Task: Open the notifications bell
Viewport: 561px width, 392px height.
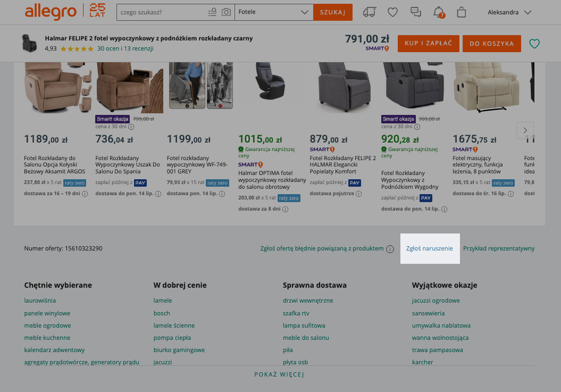Action: (x=439, y=12)
